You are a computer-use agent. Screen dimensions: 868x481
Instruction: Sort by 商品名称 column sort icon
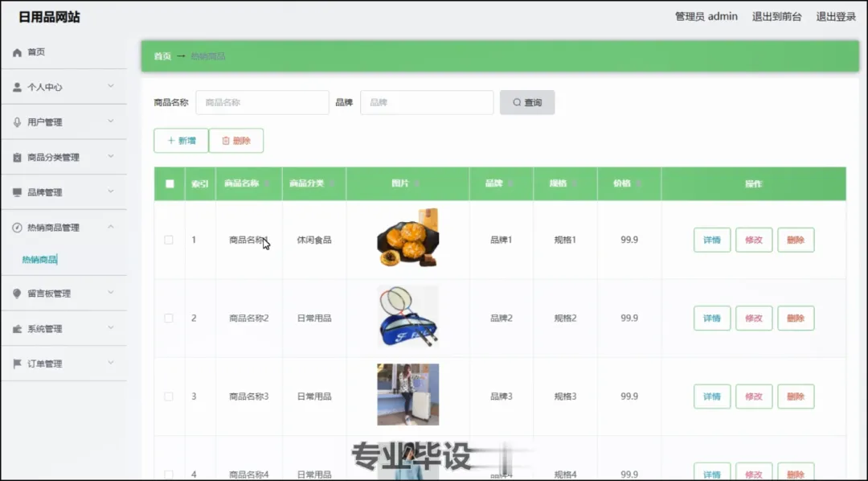click(267, 184)
